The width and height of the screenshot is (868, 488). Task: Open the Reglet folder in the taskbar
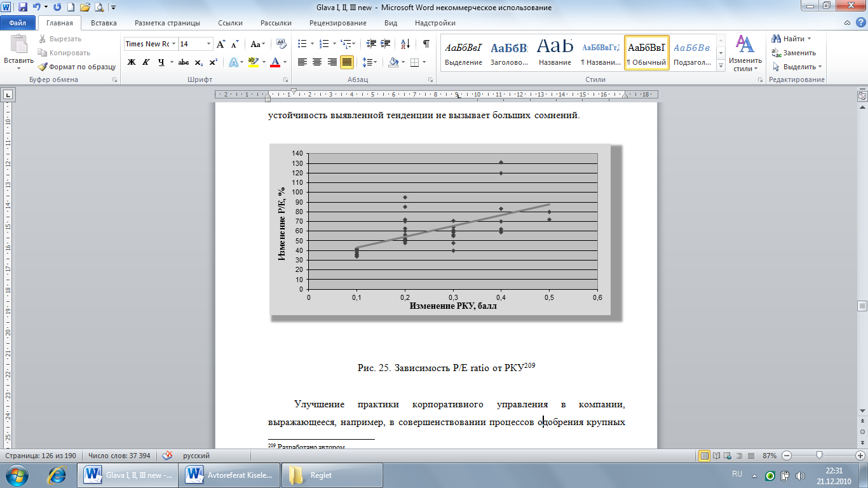point(332,475)
